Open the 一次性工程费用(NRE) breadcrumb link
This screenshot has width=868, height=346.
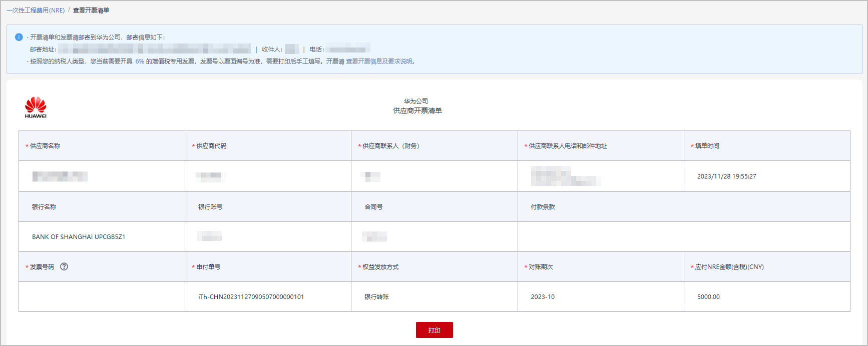36,10
